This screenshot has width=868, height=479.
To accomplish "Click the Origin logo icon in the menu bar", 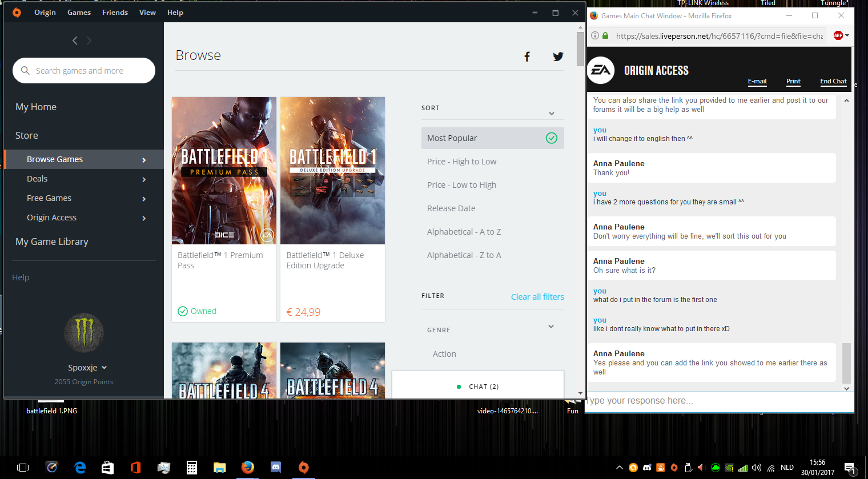I will tap(17, 13).
